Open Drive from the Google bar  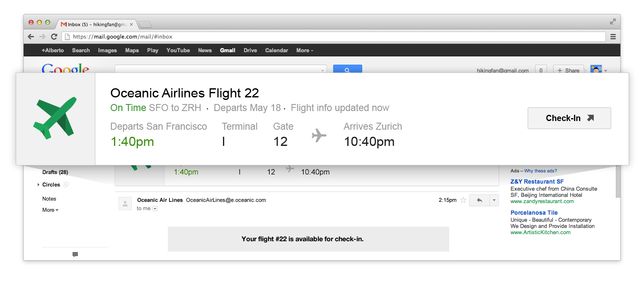coord(250,51)
